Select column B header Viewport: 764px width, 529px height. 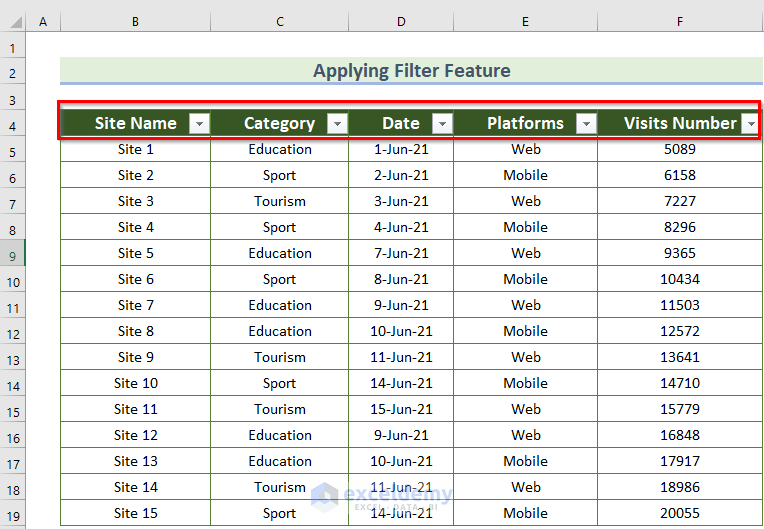[135, 22]
